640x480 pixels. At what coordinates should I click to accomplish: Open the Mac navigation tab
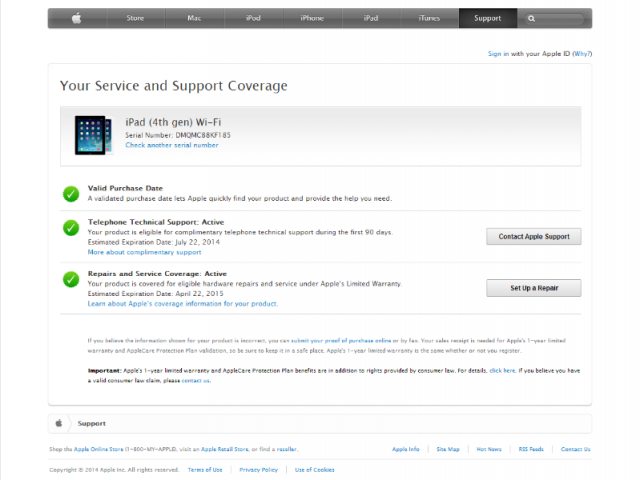tap(192, 18)
